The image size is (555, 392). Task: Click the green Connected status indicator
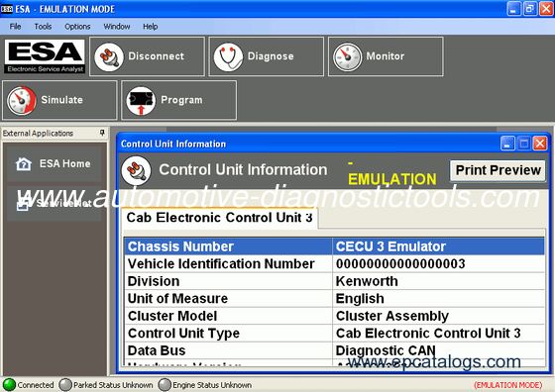tap(9, 385)
